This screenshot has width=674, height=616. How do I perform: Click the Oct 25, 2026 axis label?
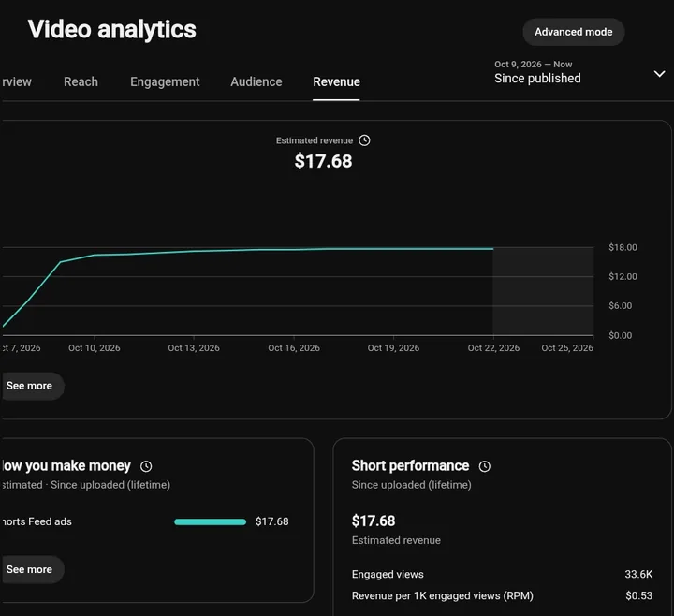coord(567,347)
